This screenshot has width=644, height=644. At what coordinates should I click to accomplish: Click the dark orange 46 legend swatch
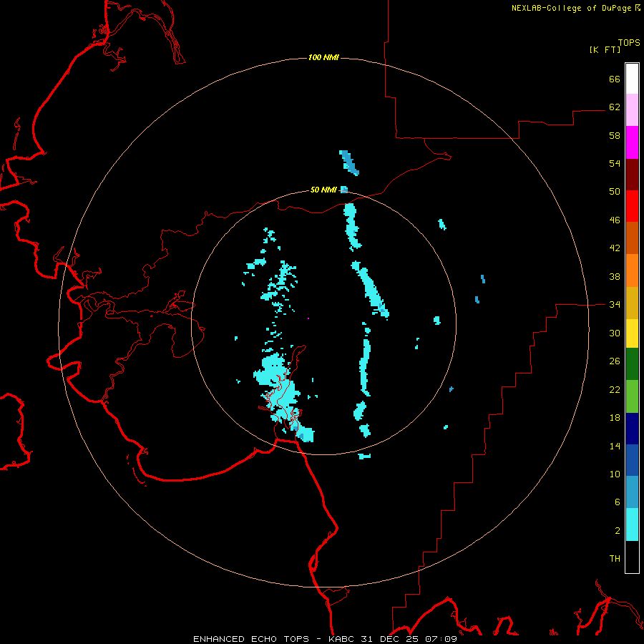[632, 238]
